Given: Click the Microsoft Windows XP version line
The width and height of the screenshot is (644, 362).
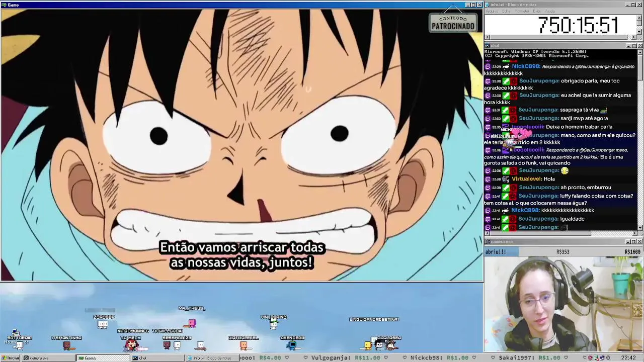Looking at the screenshot, I should (x=535, y=52).
